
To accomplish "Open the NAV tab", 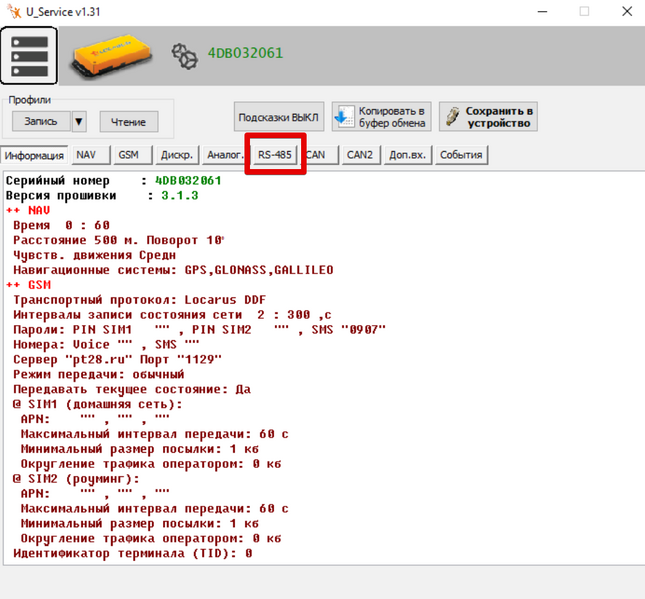I will [90, 155].
